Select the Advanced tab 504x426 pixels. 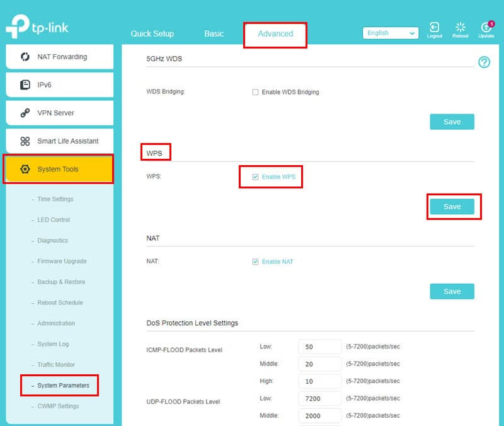coord(275,34)
